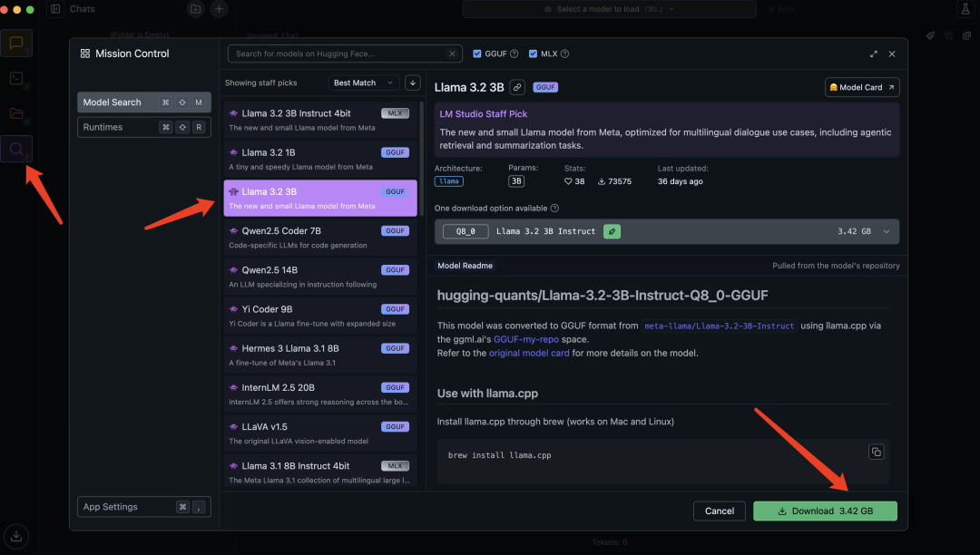Toggle the MLX checkbox
This screenshot has height=555, width=980.
click(533, 54)
